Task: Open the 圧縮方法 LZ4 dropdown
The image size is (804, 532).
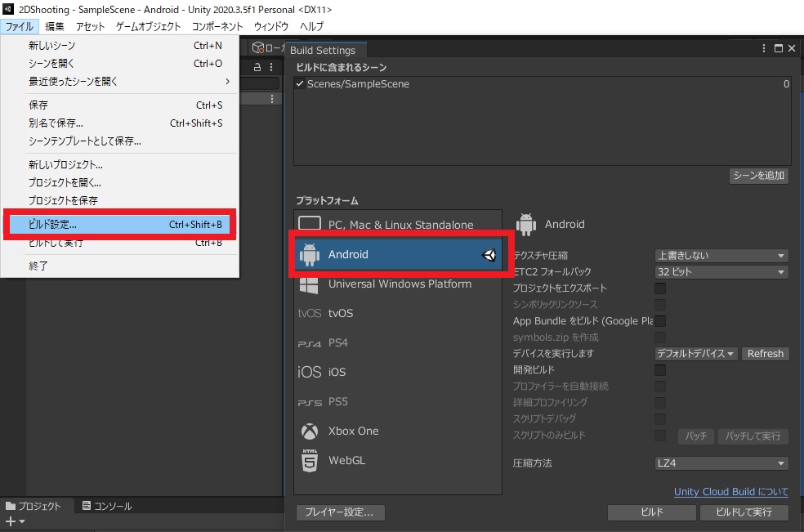Action: 721,463
